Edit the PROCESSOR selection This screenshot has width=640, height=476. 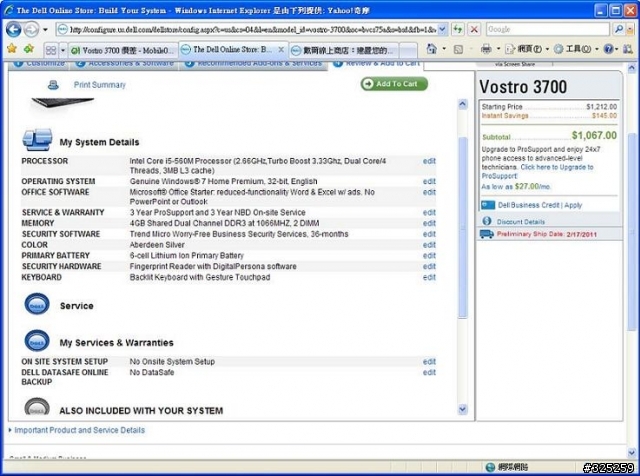click(429, 161)
